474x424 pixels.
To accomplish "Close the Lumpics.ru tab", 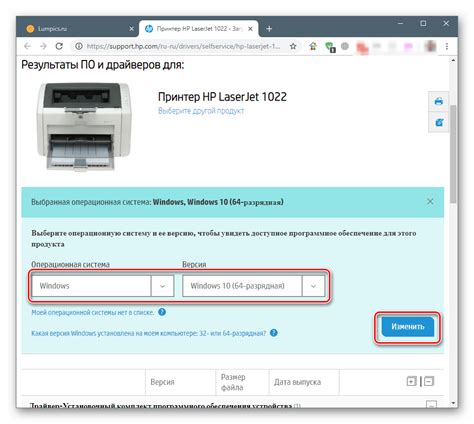I will tap(132, 29).
